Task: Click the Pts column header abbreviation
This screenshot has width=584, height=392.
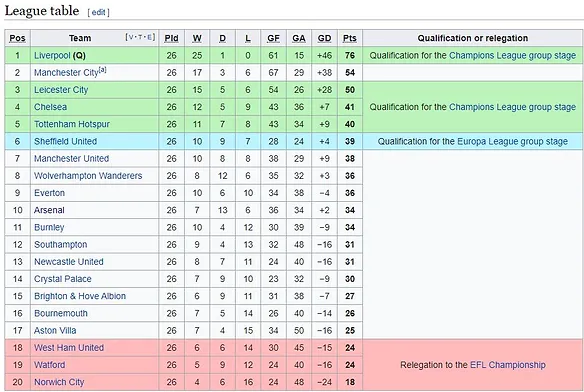Action: [350, 38]
